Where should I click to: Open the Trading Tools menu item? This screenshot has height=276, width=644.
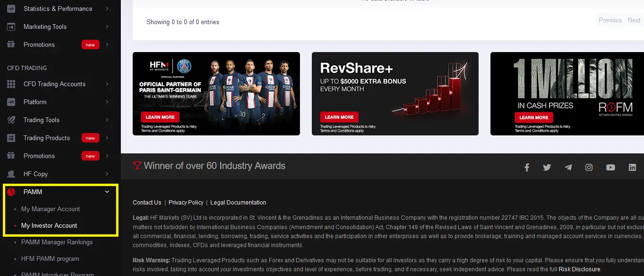[x=42, y=120]
